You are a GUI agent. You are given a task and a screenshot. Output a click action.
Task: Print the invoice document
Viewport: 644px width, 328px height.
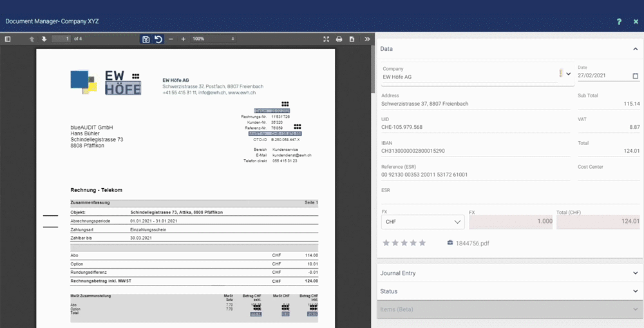pos(339,39)
